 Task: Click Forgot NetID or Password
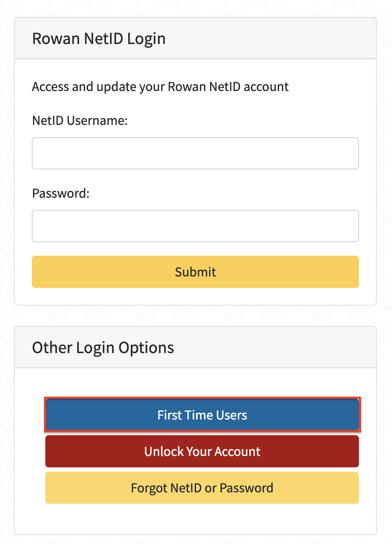tap(202, 488)
